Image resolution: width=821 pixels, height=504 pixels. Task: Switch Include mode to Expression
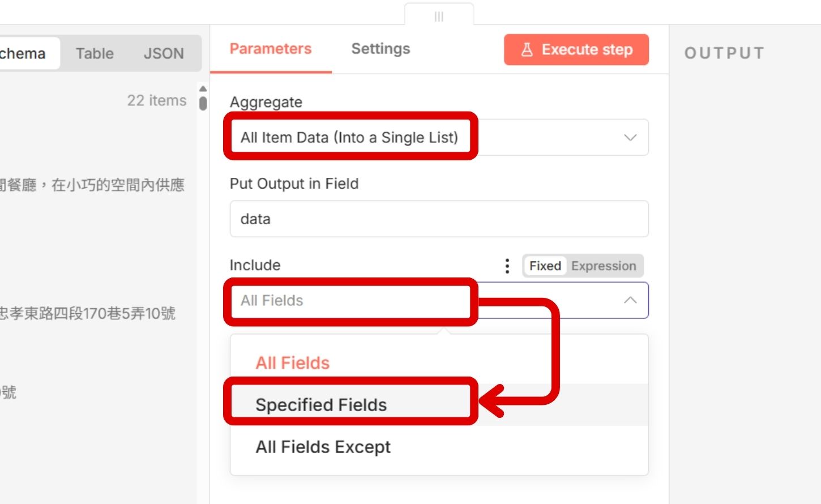604,266
